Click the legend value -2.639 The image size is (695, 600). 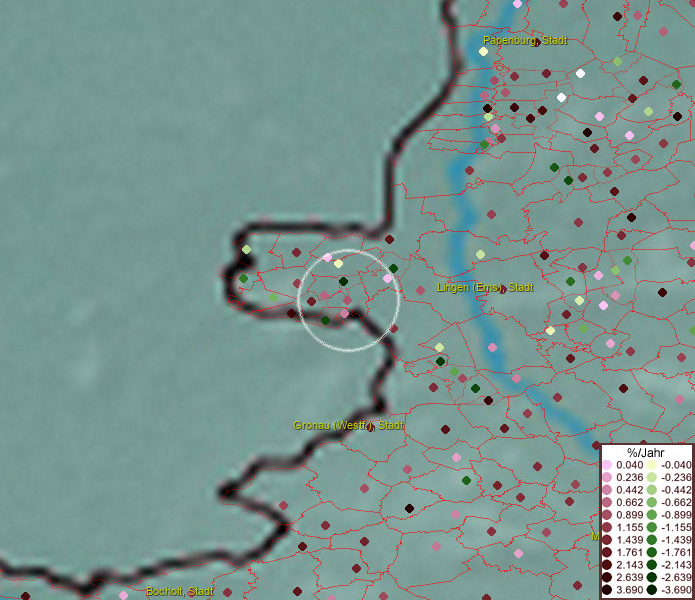(x=676, y=577)
